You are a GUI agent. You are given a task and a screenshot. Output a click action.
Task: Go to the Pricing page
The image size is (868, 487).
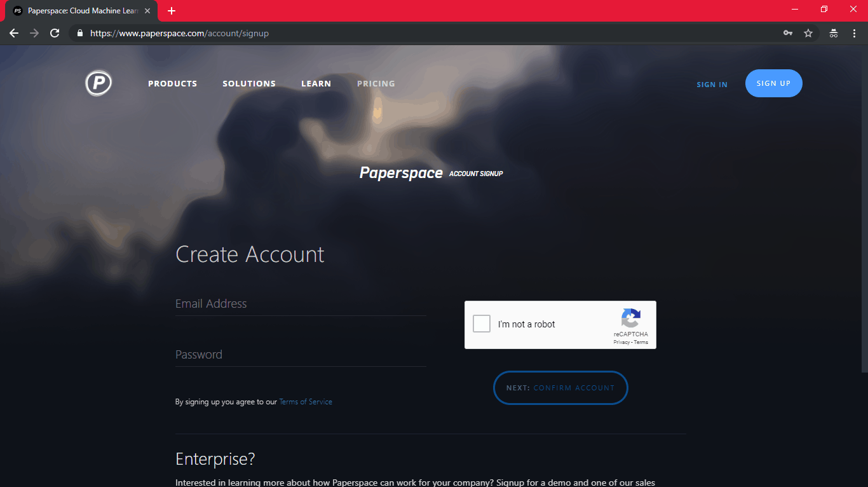point(376,83)
